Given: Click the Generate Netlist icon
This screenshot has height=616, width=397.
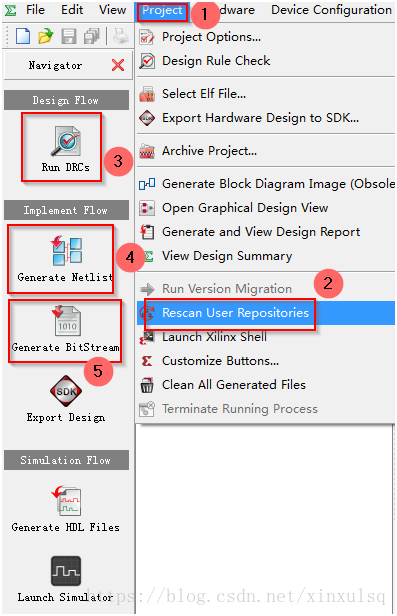Looking at the screenshot, I should point(66,250).
